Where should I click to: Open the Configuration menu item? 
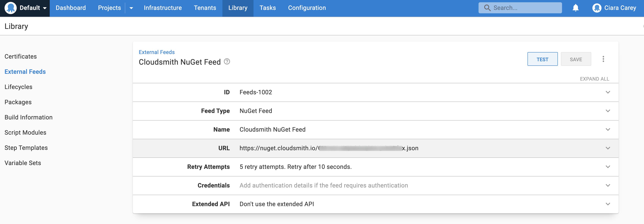point(307,8)
